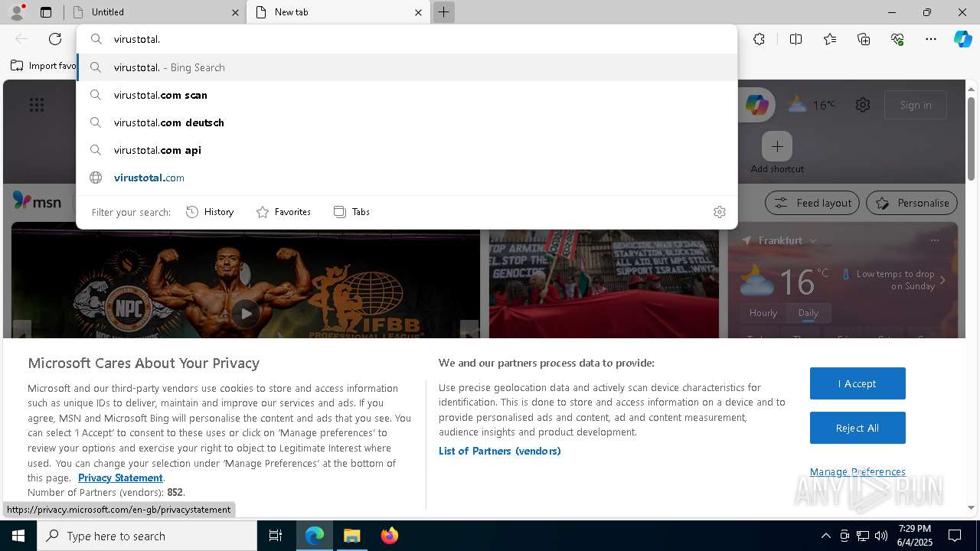
Task: Filter search by Favorites
Action: click(x=283, y=212)
